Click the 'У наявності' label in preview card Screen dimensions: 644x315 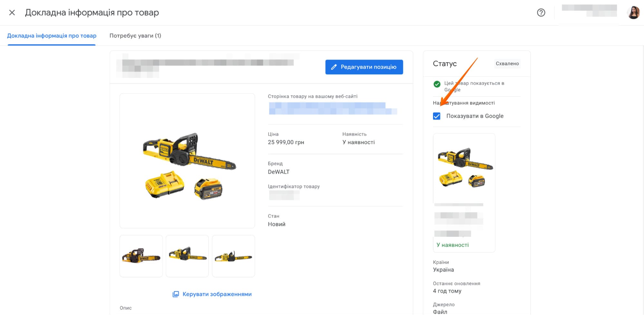[x=452, y=245]
